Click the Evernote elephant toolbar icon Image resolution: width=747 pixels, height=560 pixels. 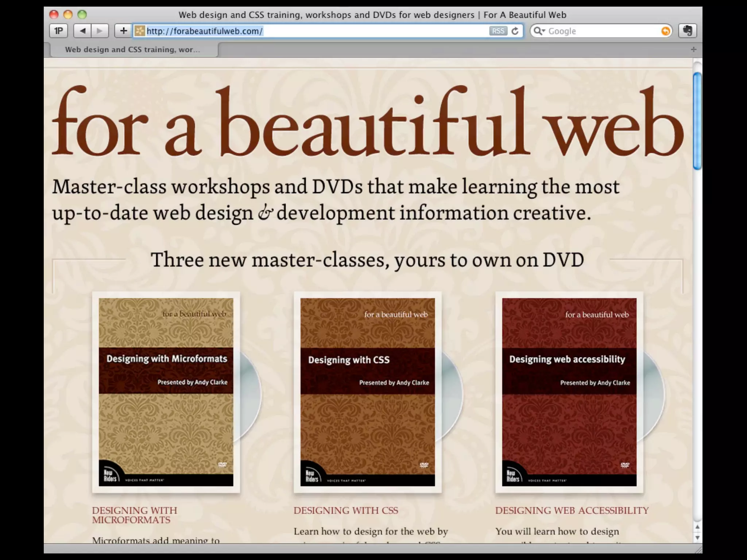tap(688, 31)
